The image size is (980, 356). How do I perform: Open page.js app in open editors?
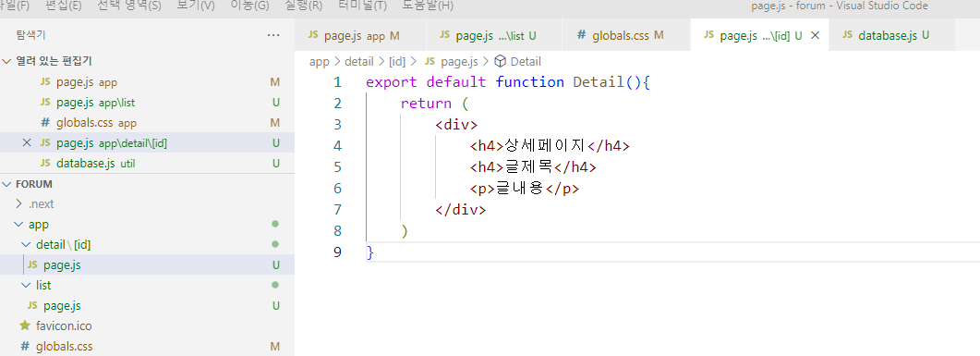[148, 82]
